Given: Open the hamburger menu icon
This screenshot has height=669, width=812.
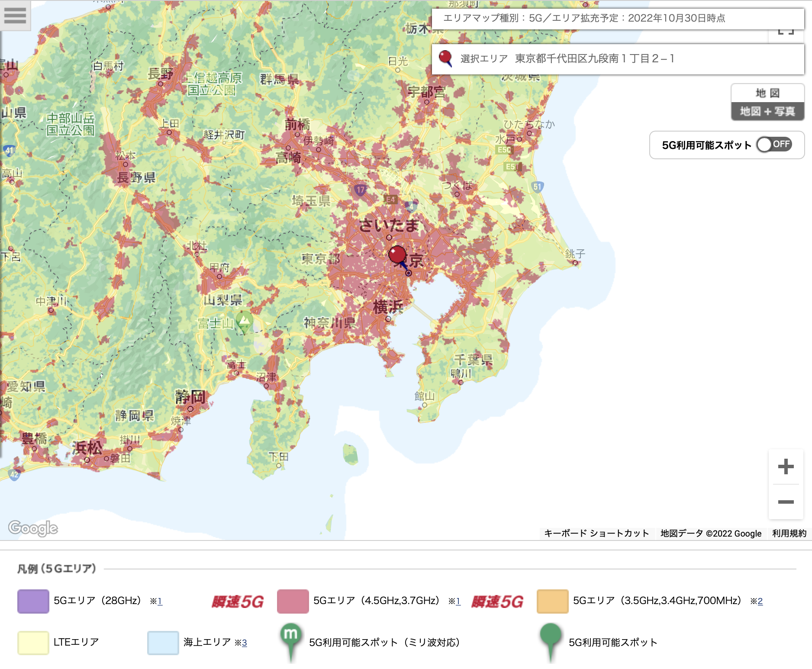Looking at the screenshot, I should [x=15, y=15].
